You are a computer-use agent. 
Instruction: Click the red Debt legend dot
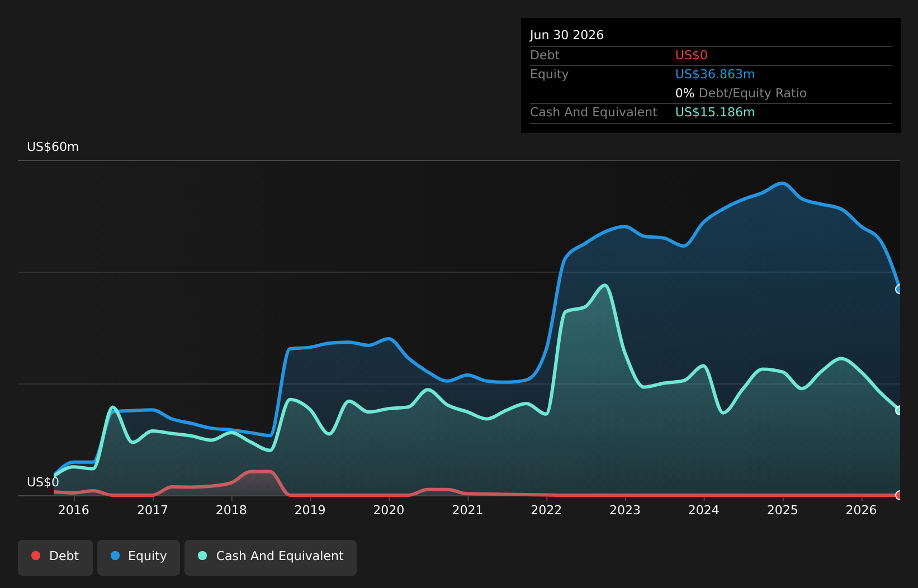pos(36,556)
